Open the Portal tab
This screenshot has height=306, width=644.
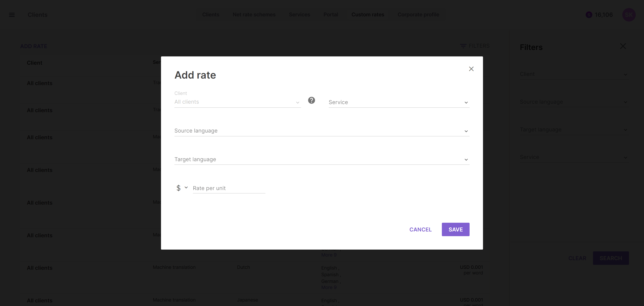pyautogui.click(x=330, y=15)
